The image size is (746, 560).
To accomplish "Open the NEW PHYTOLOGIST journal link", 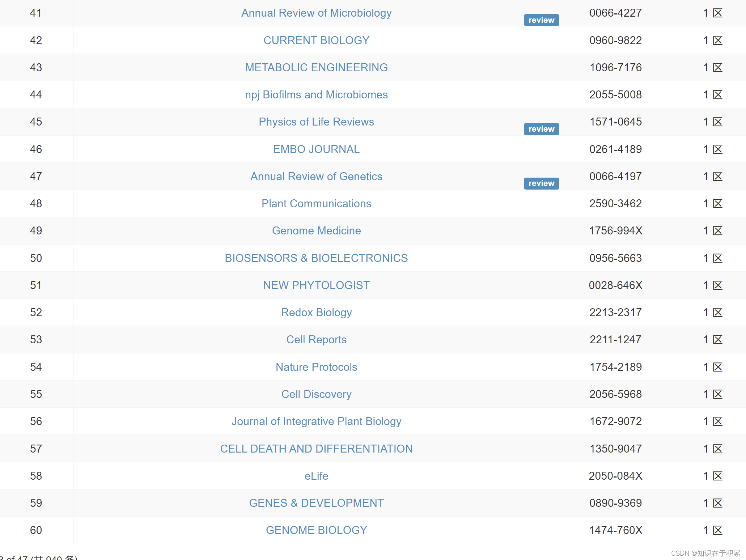I will coord(316,285).
